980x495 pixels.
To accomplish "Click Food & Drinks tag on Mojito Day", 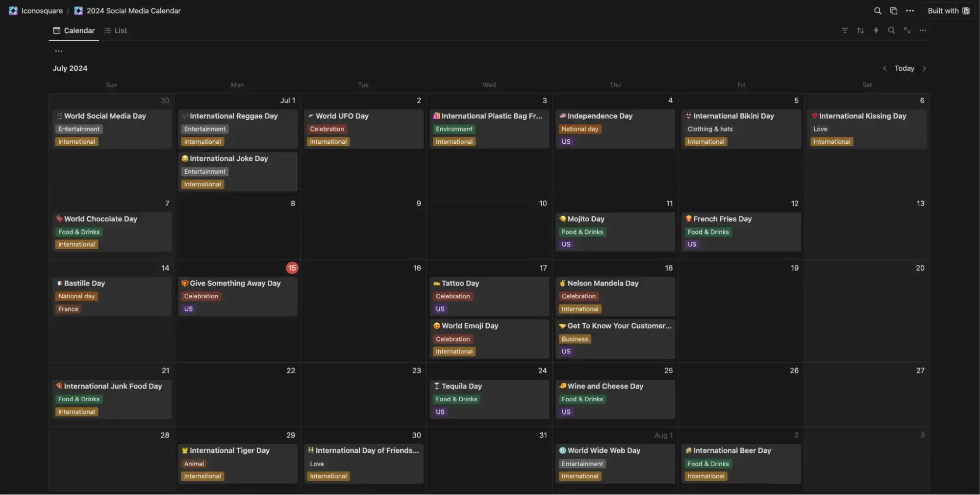I will [x=582, y=232].
